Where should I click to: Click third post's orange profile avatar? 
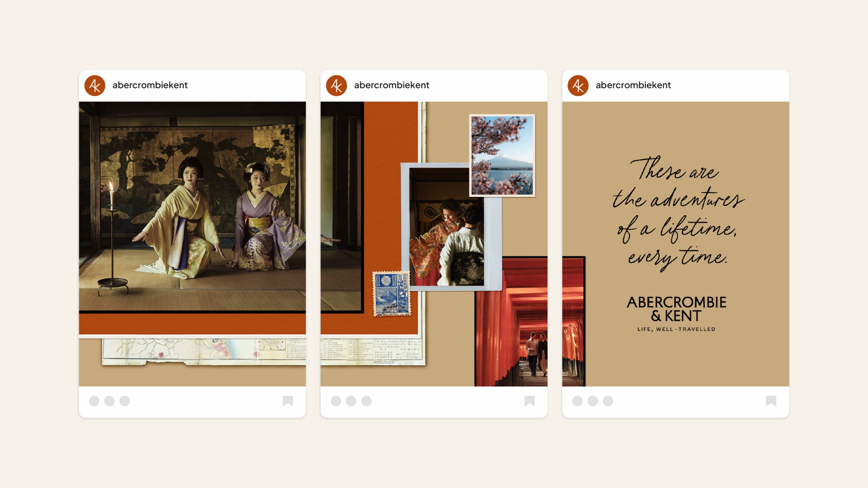click(578, 86)
